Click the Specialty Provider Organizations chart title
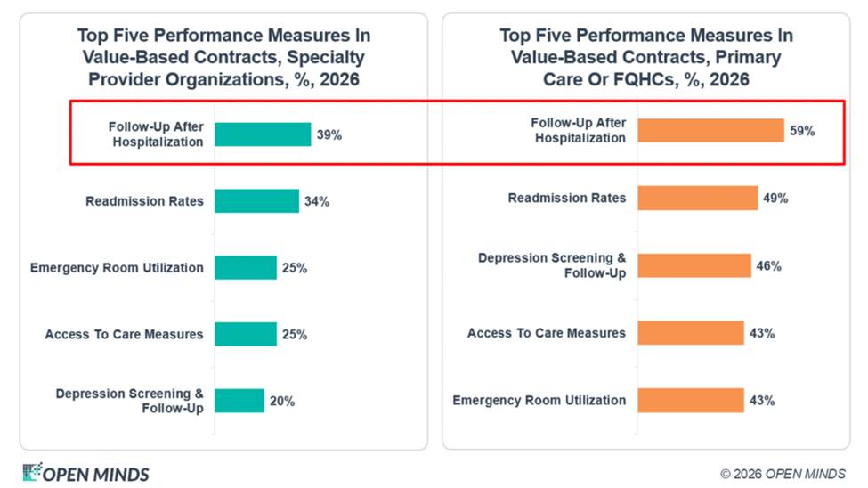This screenshot has width=868, height=488. (223, 58)
